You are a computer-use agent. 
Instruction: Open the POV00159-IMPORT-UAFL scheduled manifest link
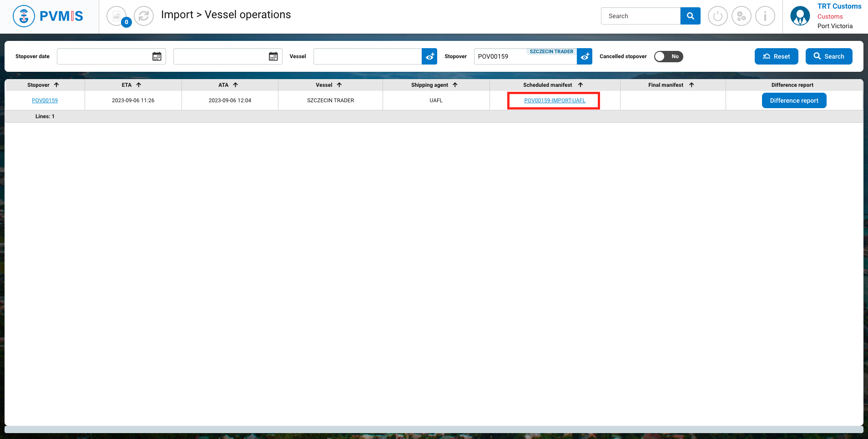555,100
